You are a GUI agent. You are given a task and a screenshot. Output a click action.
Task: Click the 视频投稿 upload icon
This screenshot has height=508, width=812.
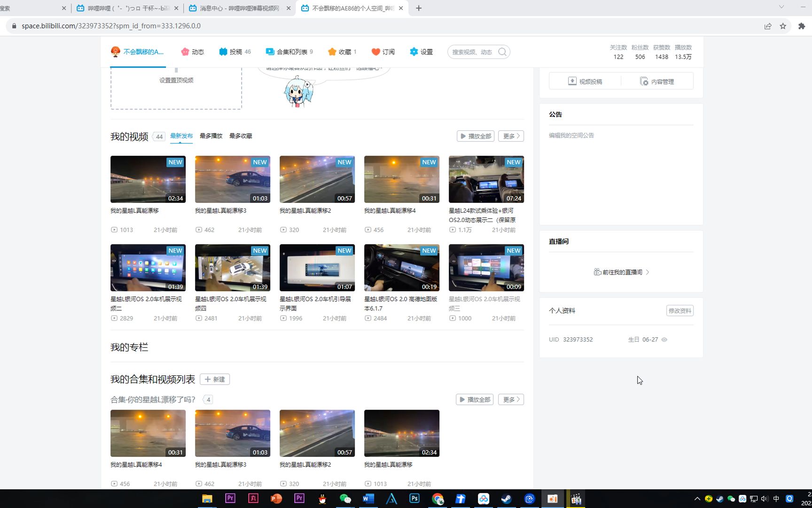click(572, 81)
